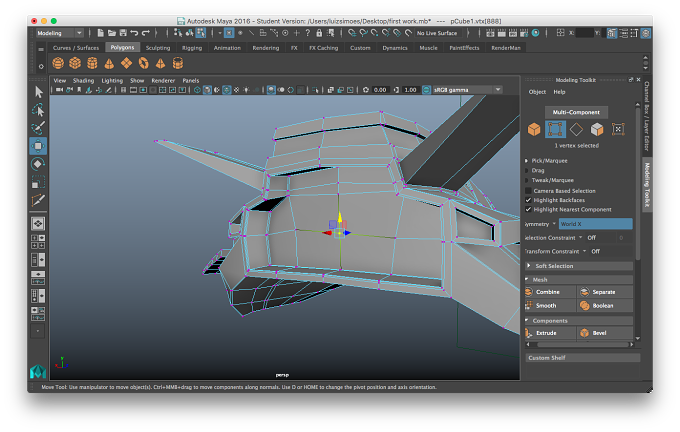This screenshot has height=432, width=680.
Task: Create a polygon cone from shelf
Action: pyautogui.click(x=109, y=63)
